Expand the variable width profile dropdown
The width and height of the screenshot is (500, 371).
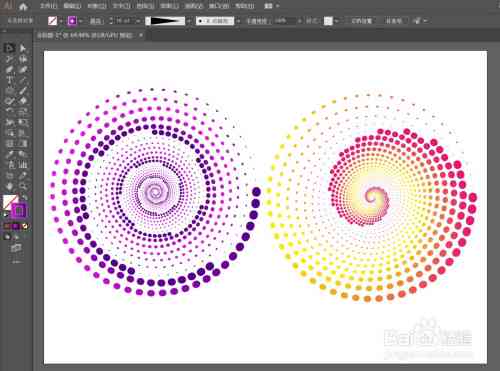point(189,21)
